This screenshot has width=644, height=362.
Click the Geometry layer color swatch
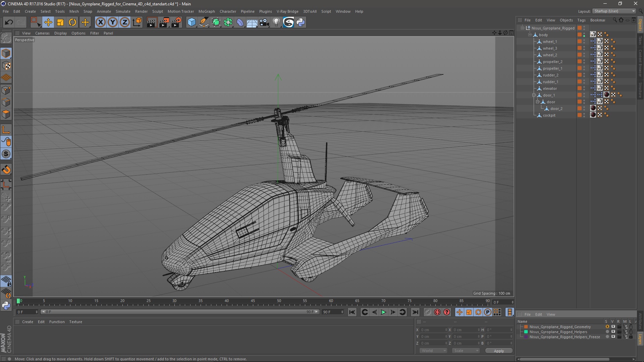pyautogui.click(x=526, y=327)
